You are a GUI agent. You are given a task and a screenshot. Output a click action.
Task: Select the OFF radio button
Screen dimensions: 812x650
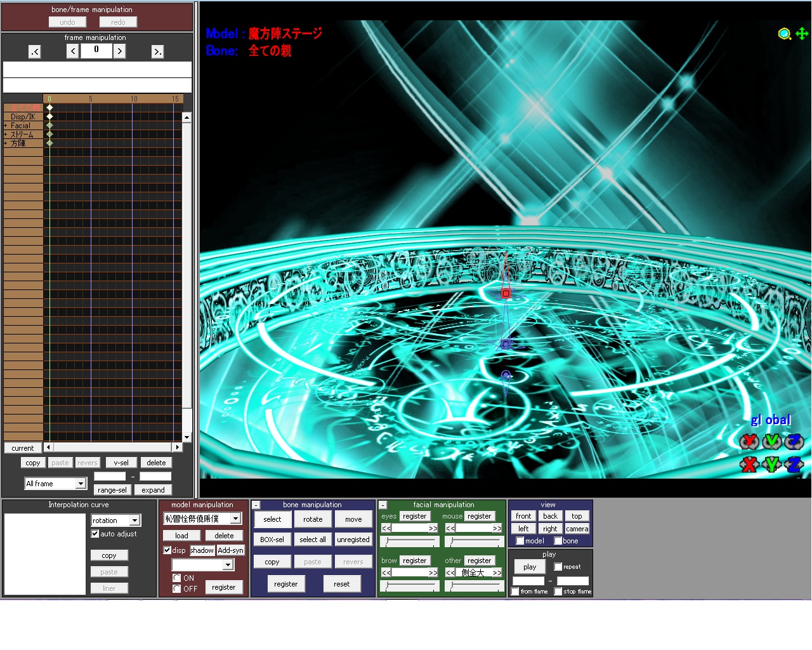177,589
